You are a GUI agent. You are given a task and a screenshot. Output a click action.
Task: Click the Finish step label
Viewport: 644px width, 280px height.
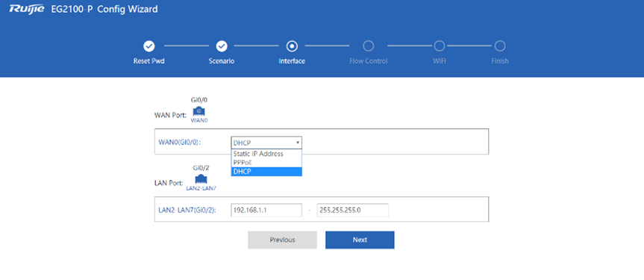(500, 61)
